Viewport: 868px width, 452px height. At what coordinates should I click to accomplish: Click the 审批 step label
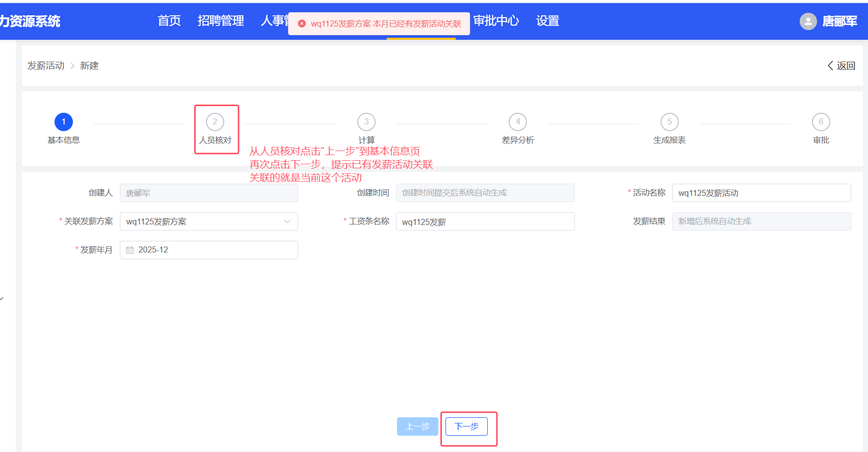tap(821, 140)
